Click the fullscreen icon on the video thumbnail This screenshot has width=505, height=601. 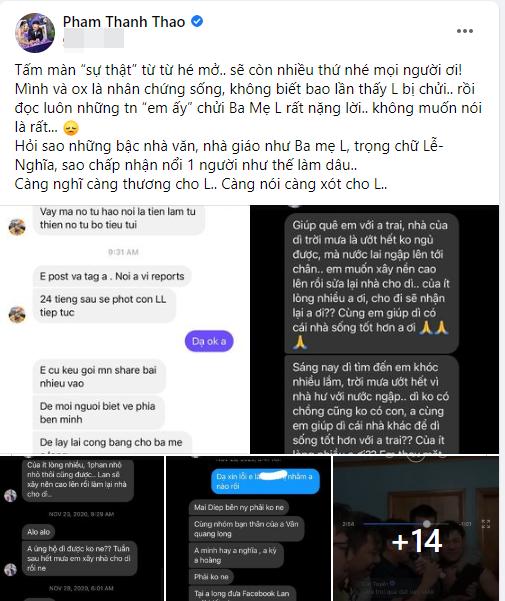coord(486,524)
